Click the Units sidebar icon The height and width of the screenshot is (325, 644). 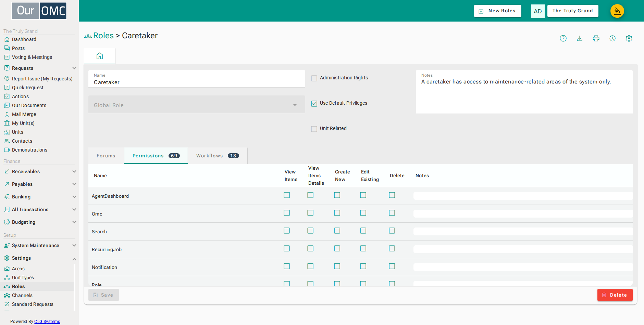[x=7, y=132]
